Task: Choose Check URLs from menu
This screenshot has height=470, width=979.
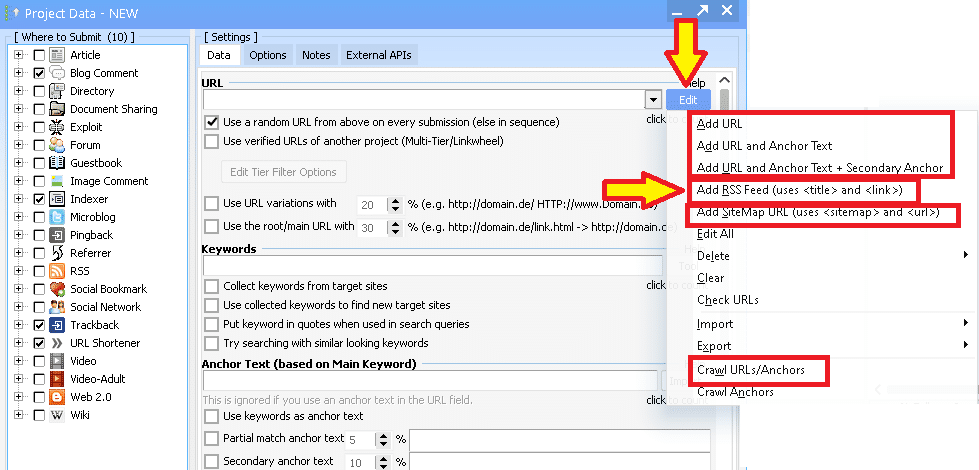Action: click(x=727, y=300)
